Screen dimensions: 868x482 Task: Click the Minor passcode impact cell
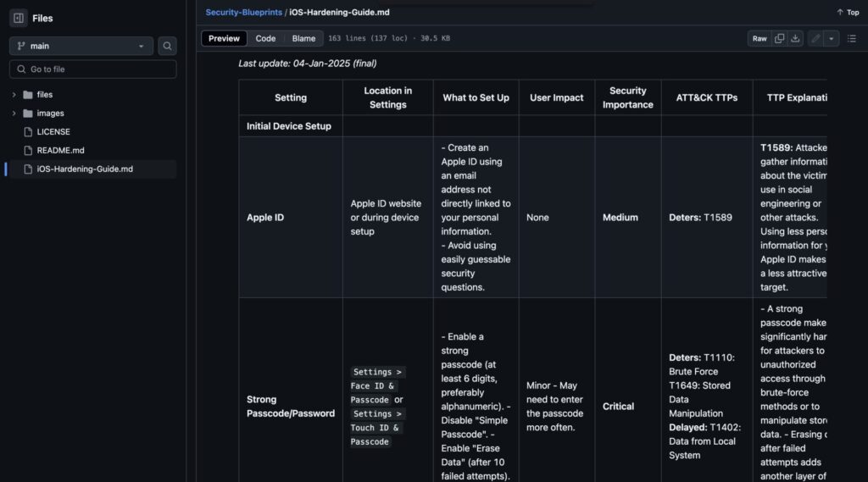point(556,407)
